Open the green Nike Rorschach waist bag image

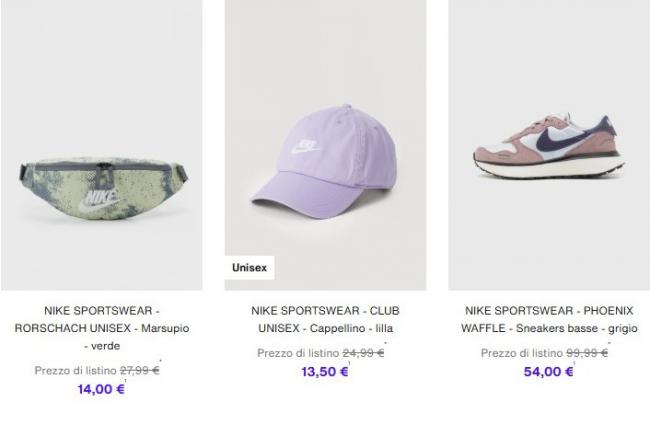click(102, 145)
